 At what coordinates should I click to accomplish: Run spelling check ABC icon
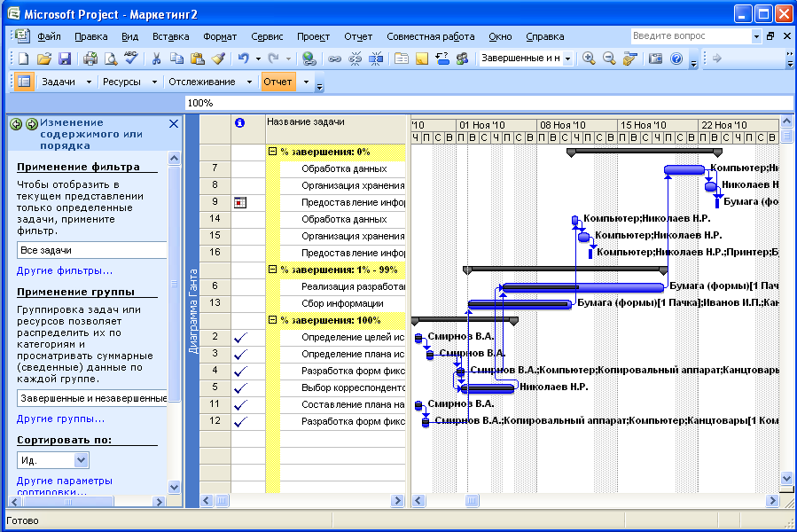[130, 59]
